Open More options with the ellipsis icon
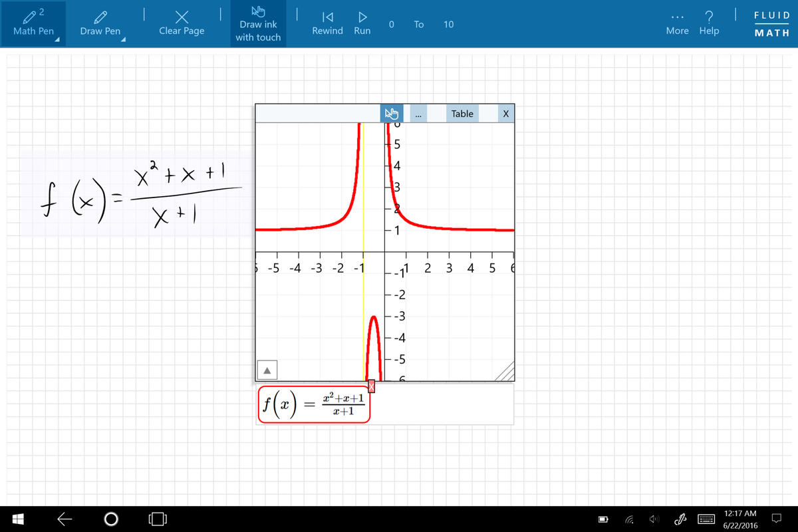This screenshot has width=798, height=532. point(676,17)
